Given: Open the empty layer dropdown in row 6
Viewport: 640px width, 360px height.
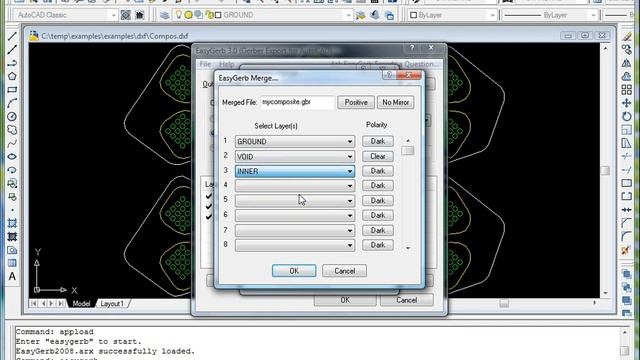Looking at the screenshot, I should (295, 216).
